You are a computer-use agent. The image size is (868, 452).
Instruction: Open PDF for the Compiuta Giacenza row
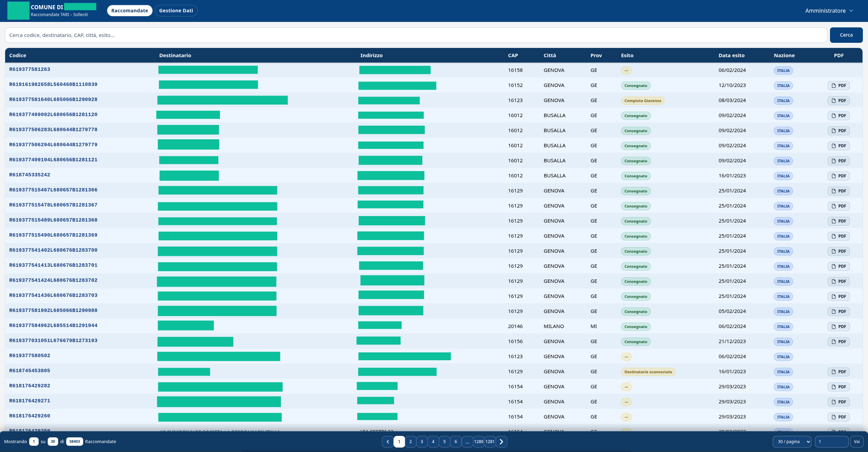point(839,101)
